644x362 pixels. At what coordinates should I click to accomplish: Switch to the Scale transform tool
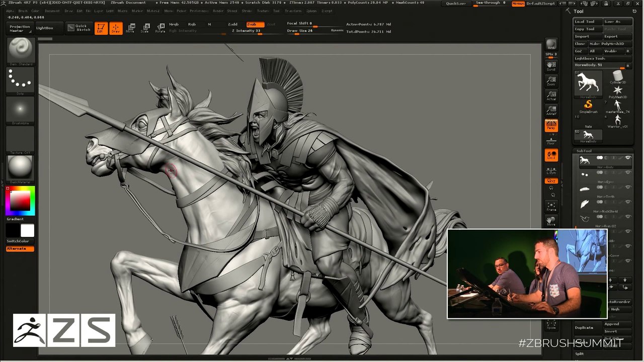(x=145, y=28)
